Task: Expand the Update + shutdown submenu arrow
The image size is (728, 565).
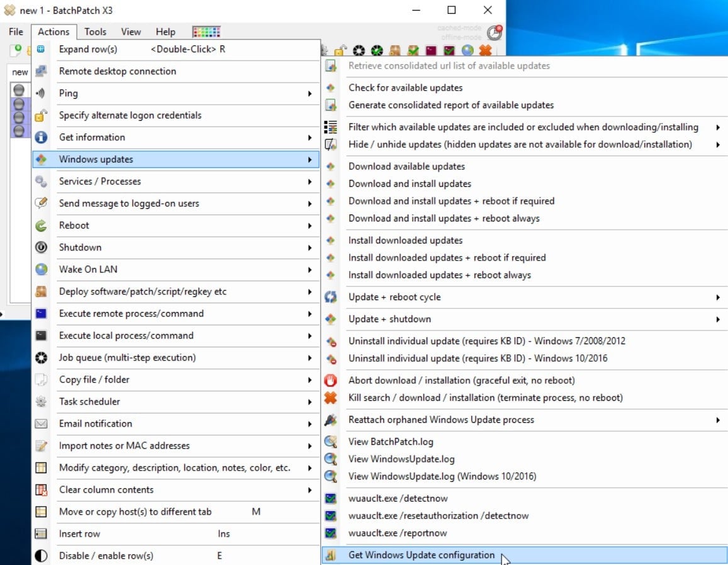Action: [x=718, y=319]
